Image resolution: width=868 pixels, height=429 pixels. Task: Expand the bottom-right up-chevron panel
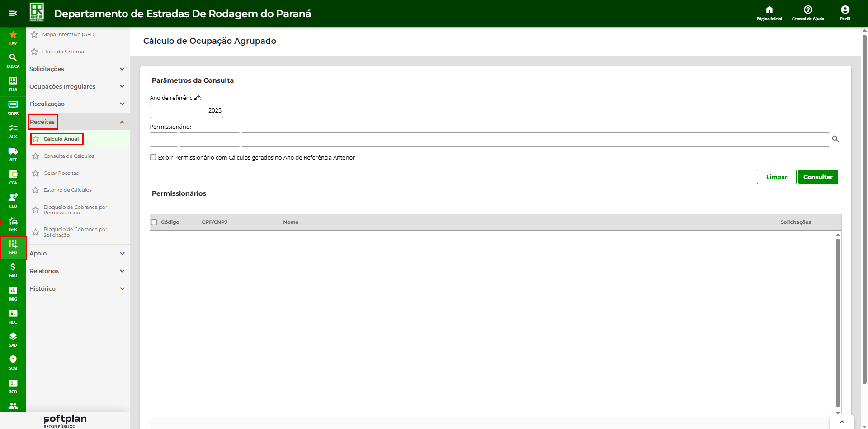(842, 422)
